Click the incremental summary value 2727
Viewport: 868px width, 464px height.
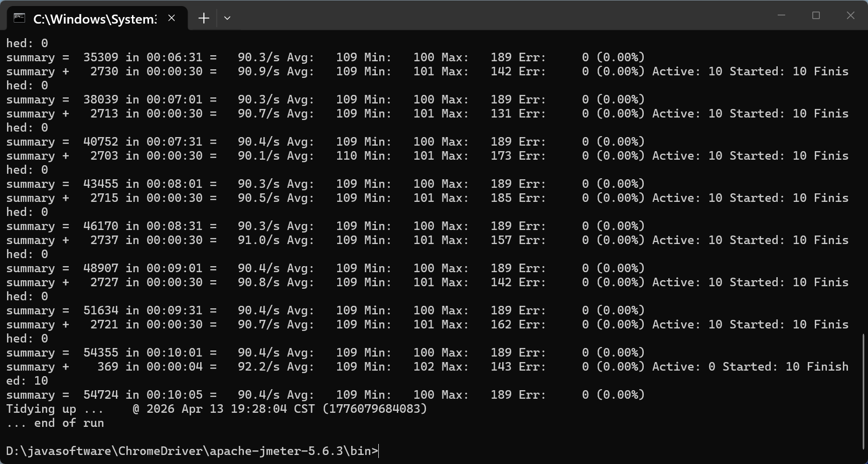[x=104, y=282]
